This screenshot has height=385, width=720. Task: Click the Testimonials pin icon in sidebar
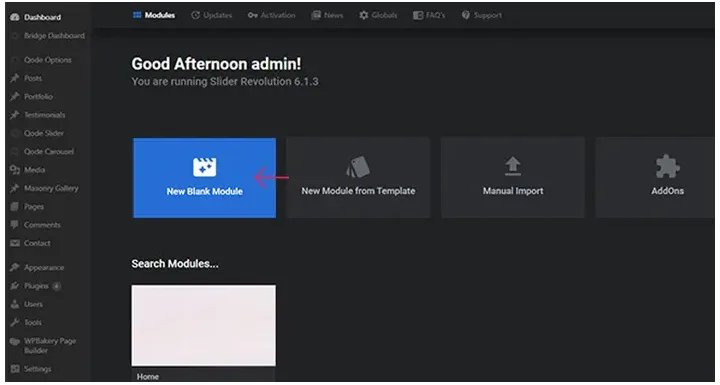click(15, 115)
